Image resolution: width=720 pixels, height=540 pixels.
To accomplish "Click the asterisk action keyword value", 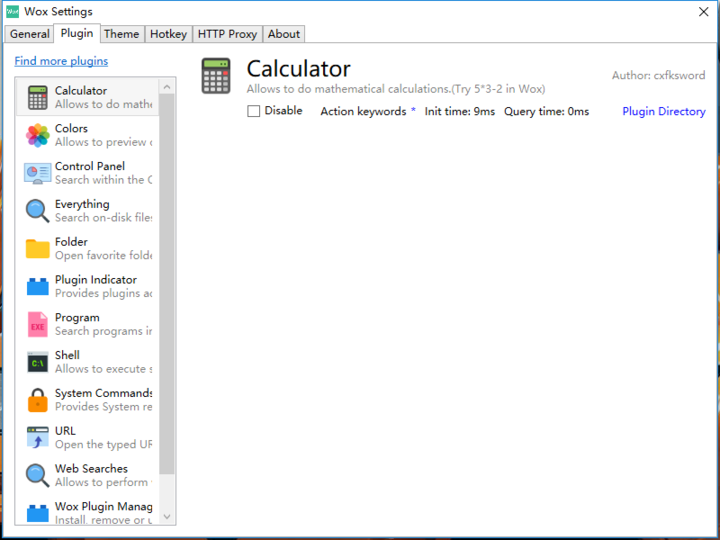I will 413,110.
